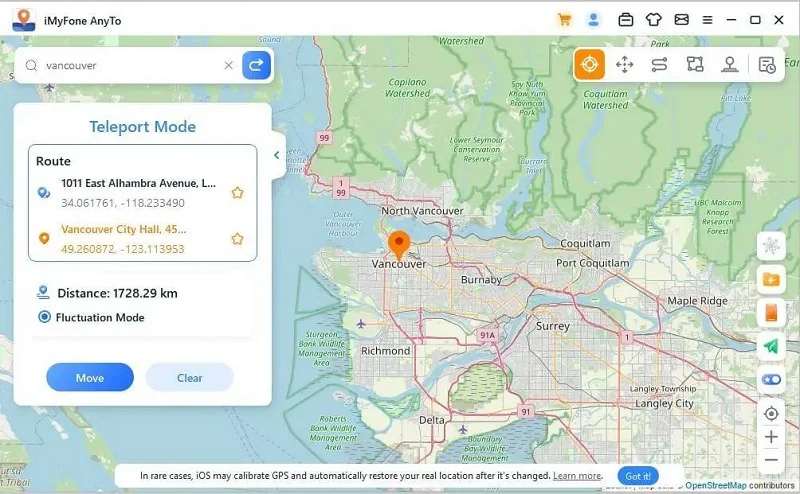The width and height of the screenshot is (800, 494).
Task: Zoom in on the map
Action: (x=771, y=437)
